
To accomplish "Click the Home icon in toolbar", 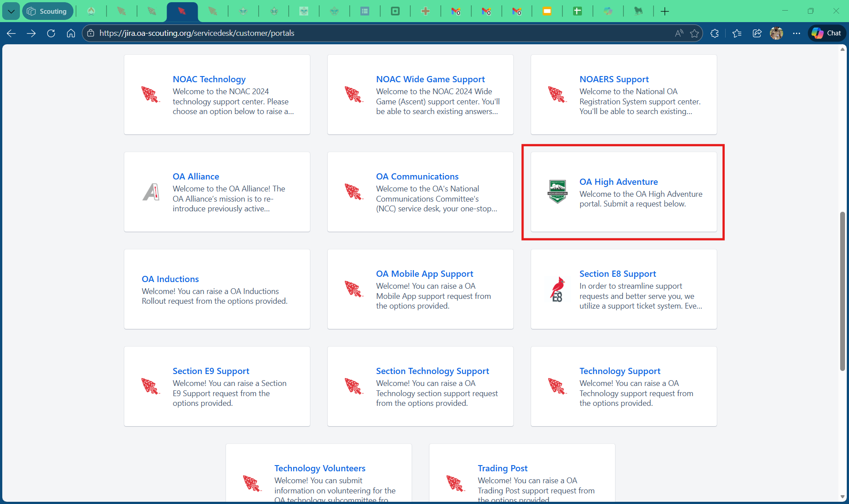I will click(71, 33).
